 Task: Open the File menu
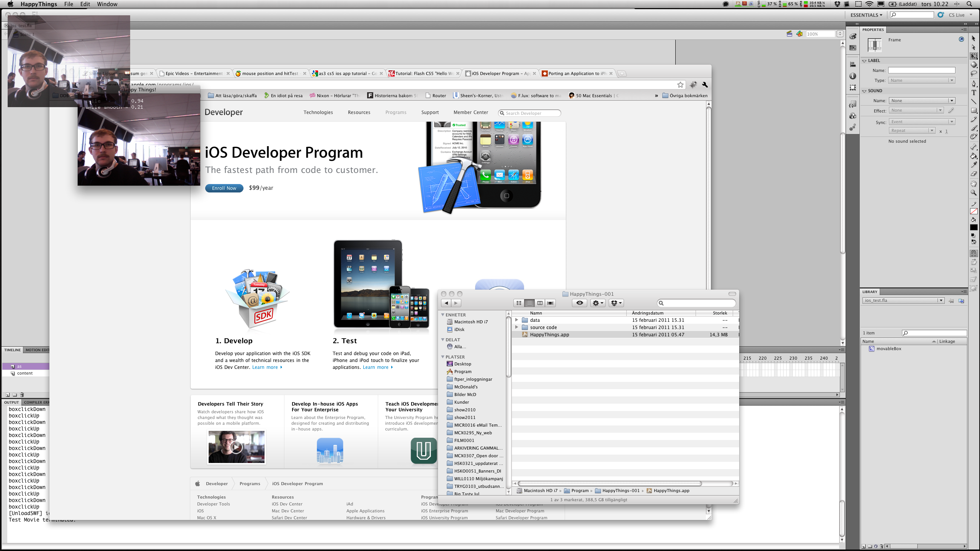(69, 4)
